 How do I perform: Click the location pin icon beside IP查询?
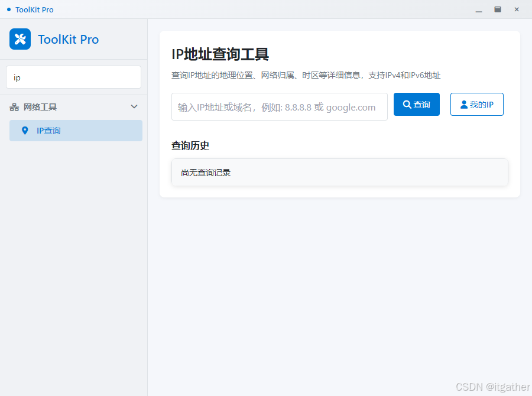pos(25,131)
